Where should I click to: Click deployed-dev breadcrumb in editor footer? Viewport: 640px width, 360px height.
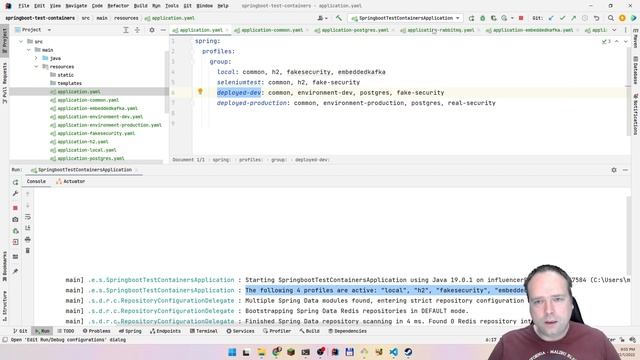click(312, 160)
